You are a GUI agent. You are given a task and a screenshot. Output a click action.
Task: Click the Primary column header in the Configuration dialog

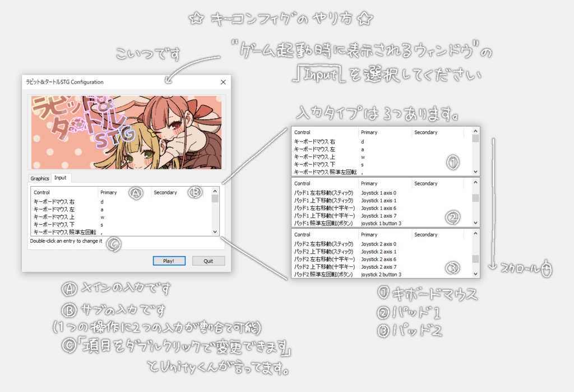[x=109, y=192]
